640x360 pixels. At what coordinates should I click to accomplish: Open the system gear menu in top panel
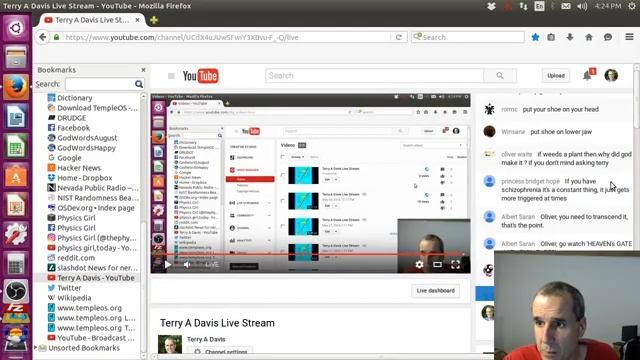pos(632,6)
